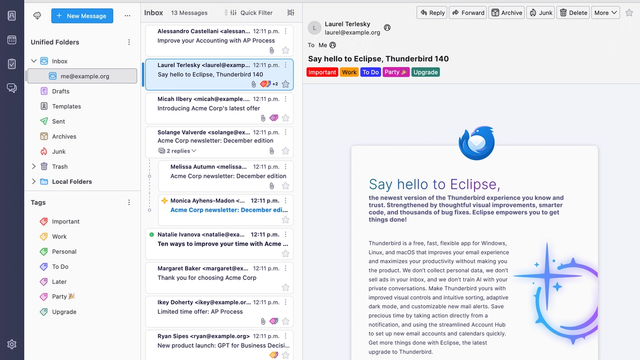Open Unified Folders options menu
Image resolution: width=640 pixels, height=360 pixels.
[129, 42]
